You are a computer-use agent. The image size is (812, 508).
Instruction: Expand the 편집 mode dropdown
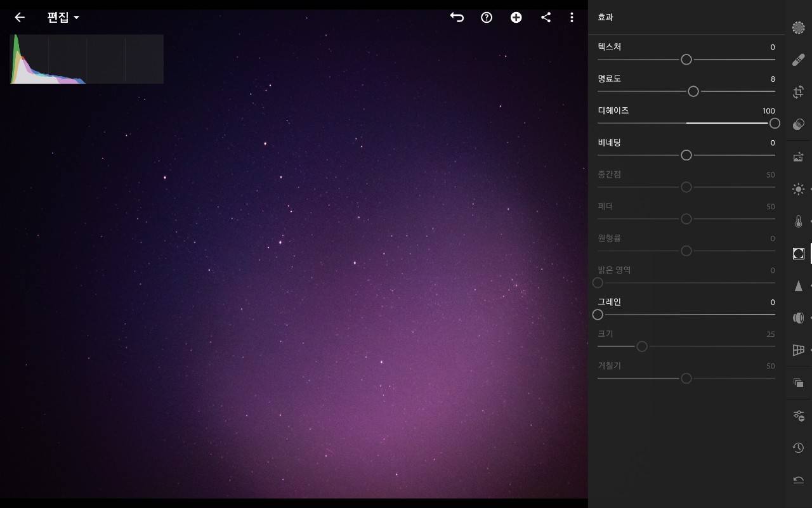pos(63,18)
